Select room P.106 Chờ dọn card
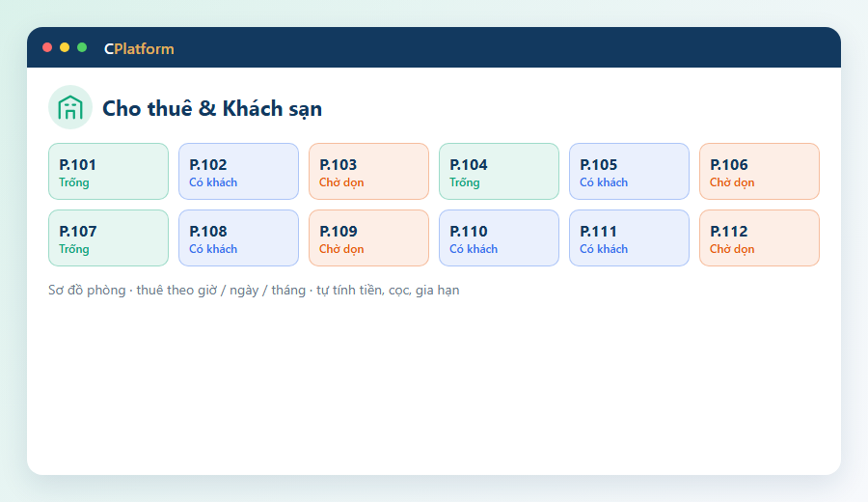 (760, 171)
